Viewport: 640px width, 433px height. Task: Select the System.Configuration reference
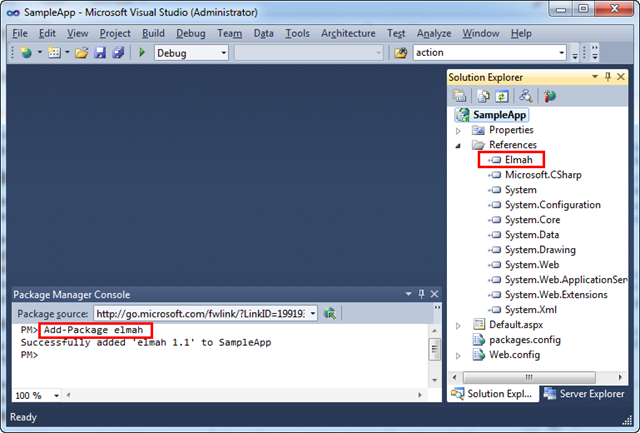(553, 204)
